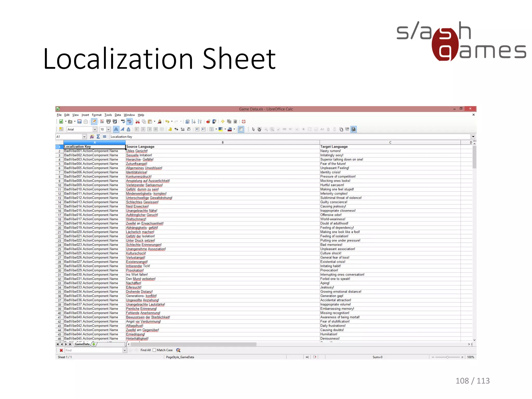
Task: Expand the formula bar arrow
Action: (473, 137)
